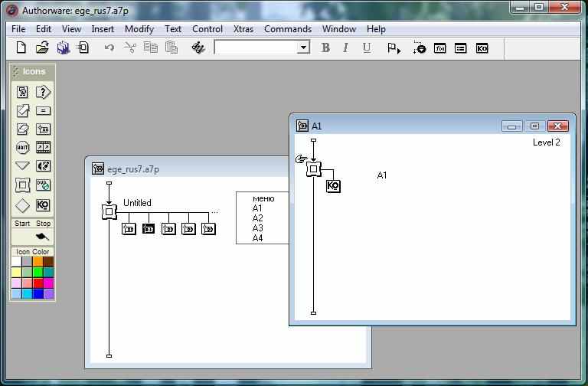
Task: Open the File menu
Action: point(18,29)
